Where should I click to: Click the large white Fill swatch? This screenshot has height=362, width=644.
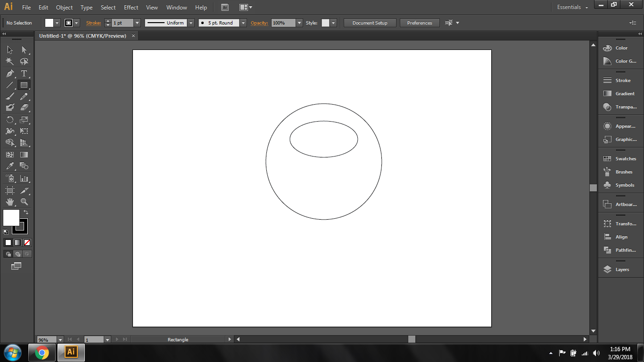pos(10,217)
